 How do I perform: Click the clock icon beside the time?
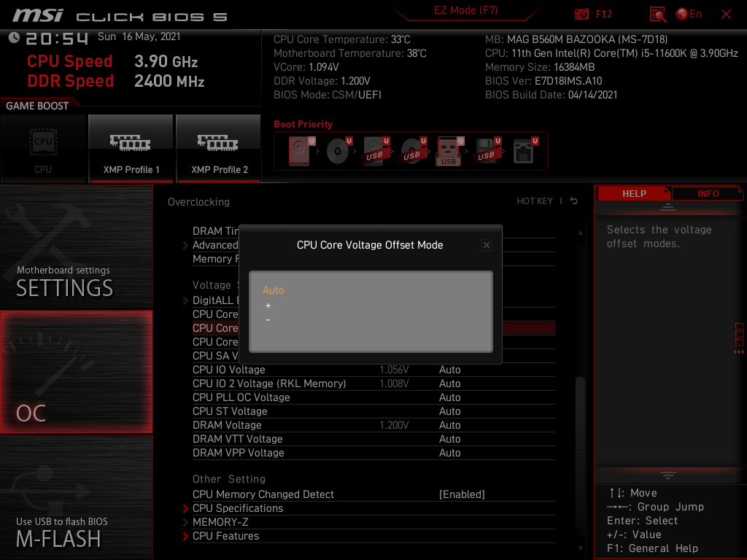coord(14,38)
